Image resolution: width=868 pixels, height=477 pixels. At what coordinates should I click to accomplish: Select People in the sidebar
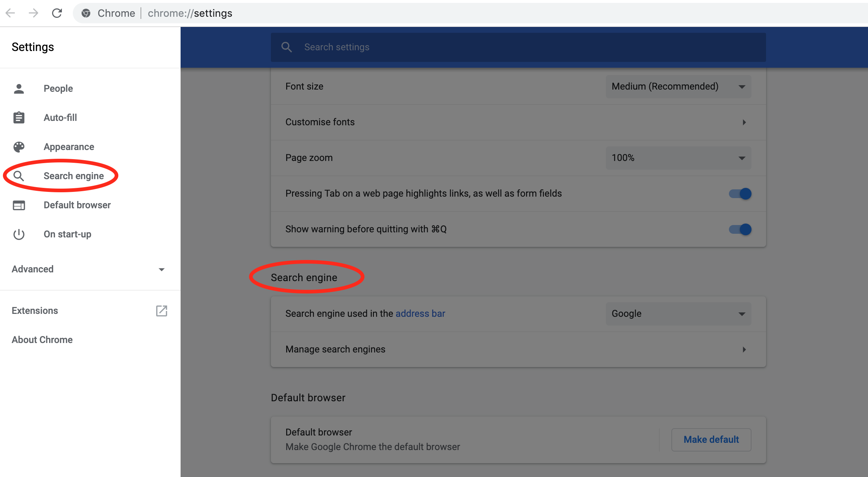click(x=58, y=88)
